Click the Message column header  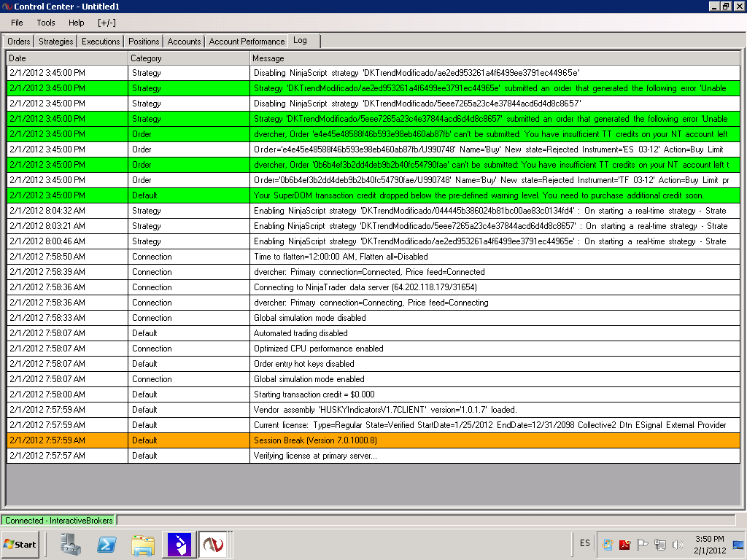point(495,58)
